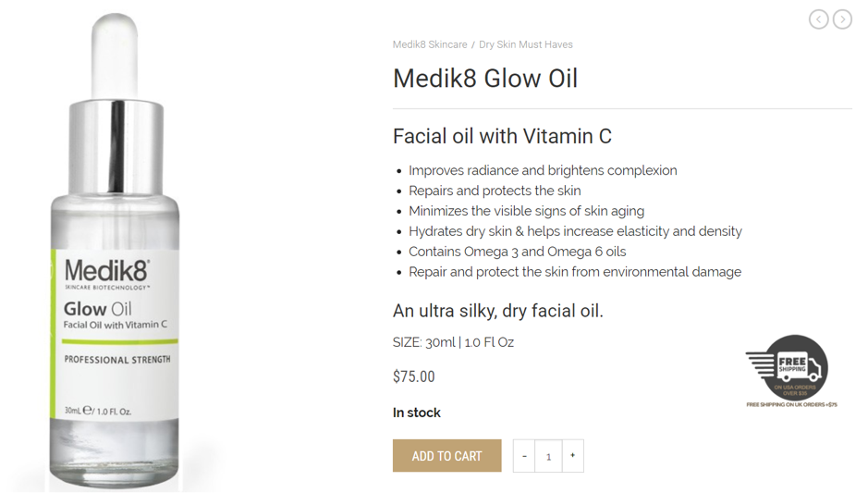Click the Minimizes visible signs of aging bullet
The width and height of the screenshot is (868, 493).
pos(526,211)
